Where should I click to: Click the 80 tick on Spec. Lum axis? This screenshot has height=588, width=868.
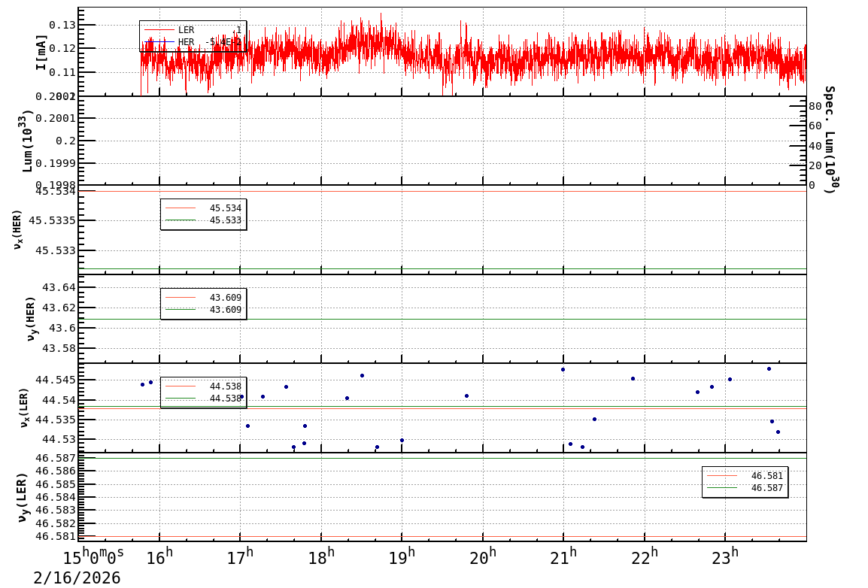pos(815,106)
